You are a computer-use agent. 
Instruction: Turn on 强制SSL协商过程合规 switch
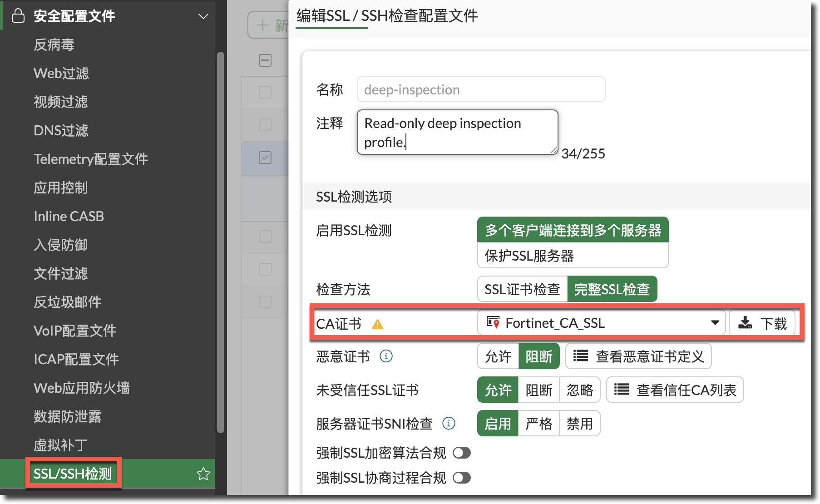[462, 478]
